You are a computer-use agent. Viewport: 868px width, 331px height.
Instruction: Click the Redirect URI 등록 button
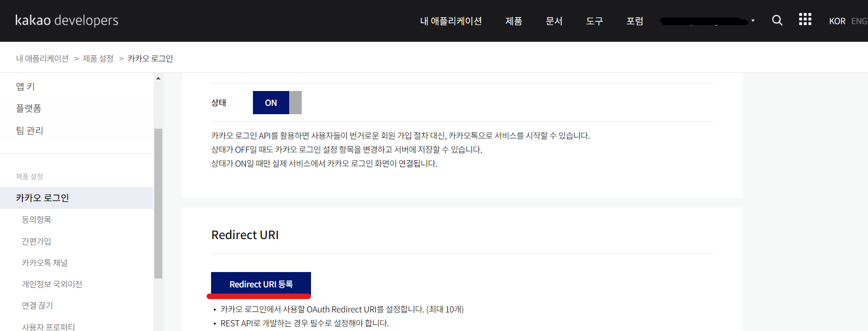[261, 284]
